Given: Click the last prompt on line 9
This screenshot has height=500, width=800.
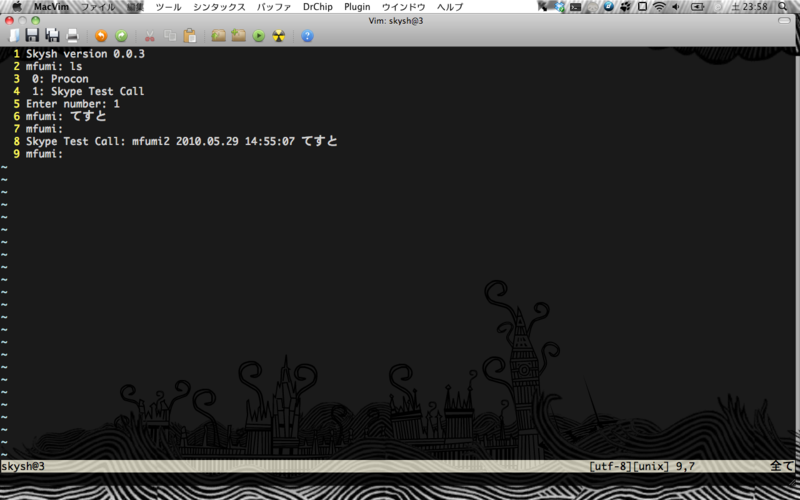Looking at the screenshot, I should [44, 154].
